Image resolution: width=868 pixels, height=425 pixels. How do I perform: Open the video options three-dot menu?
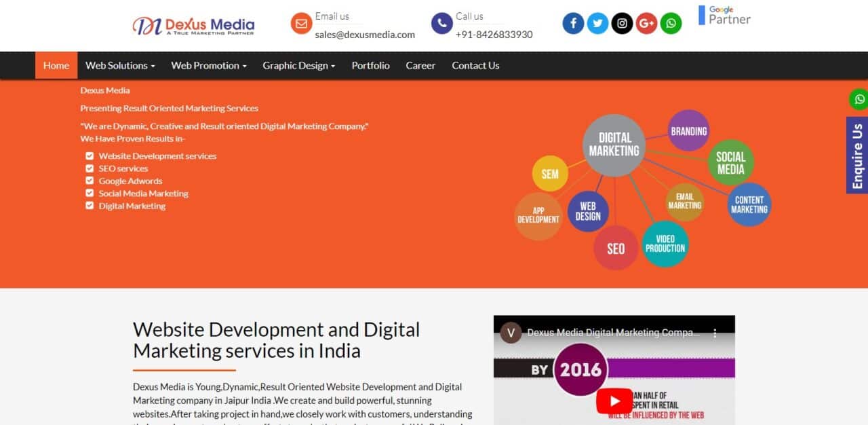[x=714, y=333]
